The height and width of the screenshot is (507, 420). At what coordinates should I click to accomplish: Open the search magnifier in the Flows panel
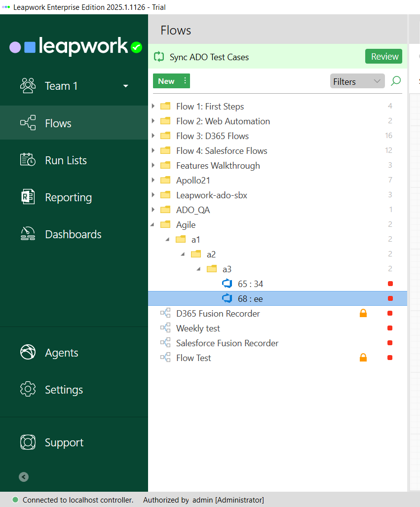(x=395, y=81)
